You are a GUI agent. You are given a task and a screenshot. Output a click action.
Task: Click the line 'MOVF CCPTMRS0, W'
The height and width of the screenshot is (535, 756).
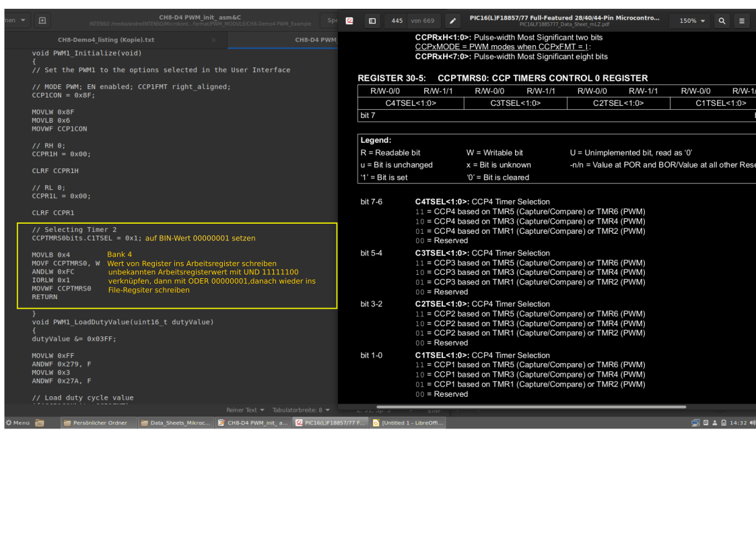[65, 263]
